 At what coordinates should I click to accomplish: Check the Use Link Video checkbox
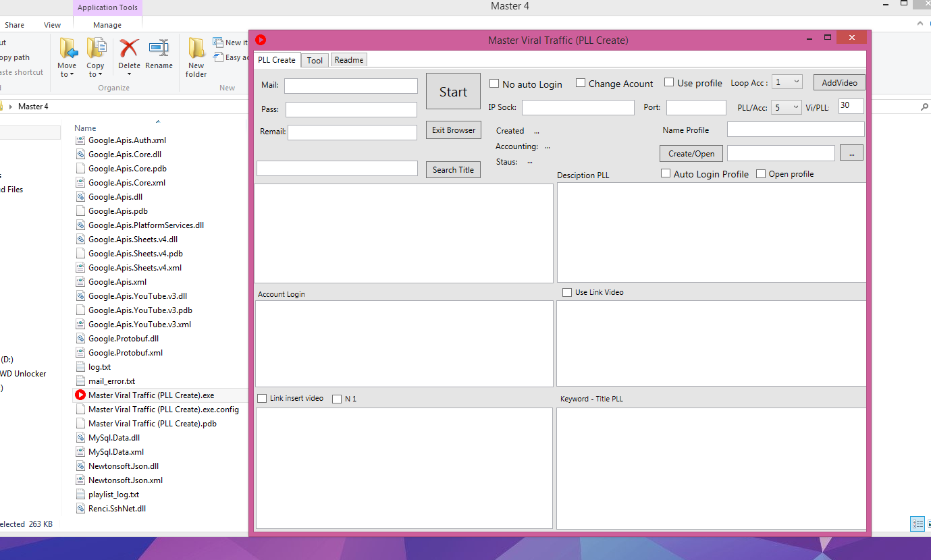click(x=567, y=292)
